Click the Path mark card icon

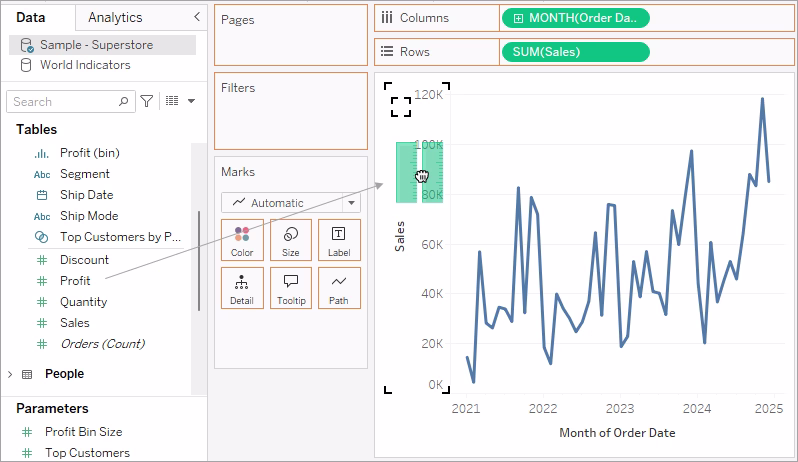(x=339, y=288)
